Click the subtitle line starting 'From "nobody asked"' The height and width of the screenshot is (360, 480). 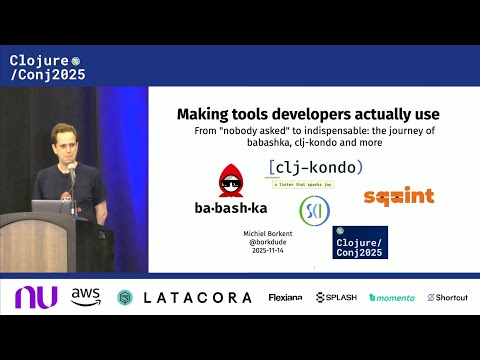[314, 131]
